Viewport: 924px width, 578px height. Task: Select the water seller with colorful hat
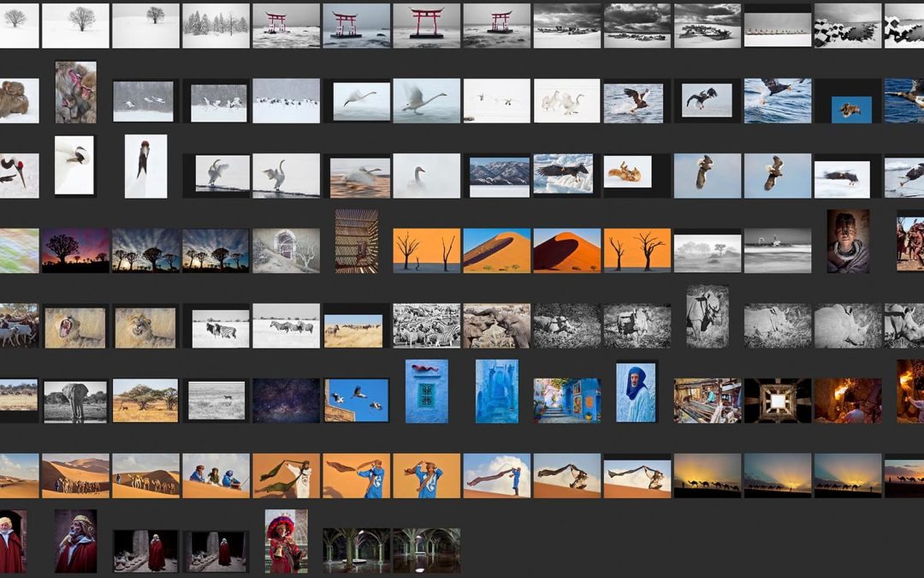point(286,541)
